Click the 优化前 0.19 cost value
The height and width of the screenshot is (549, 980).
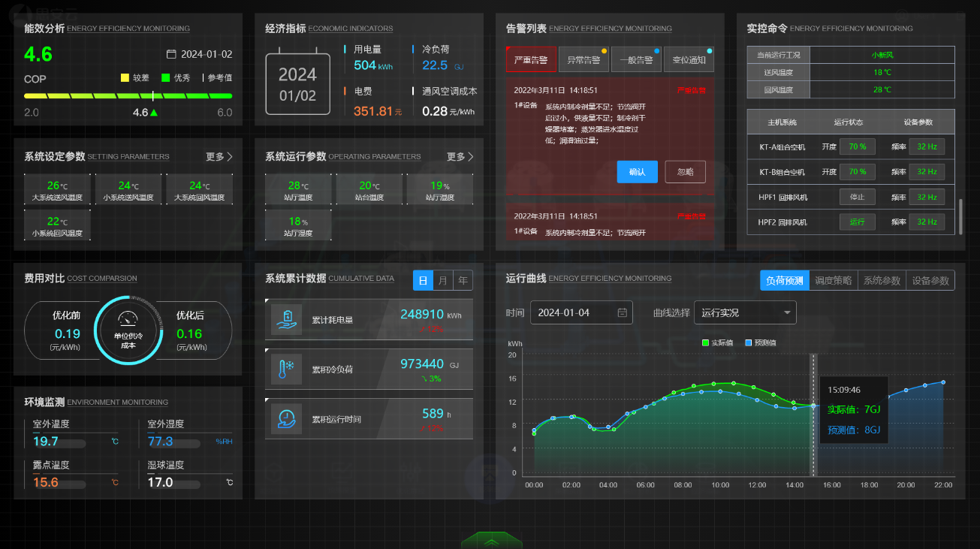pos(67,334)
